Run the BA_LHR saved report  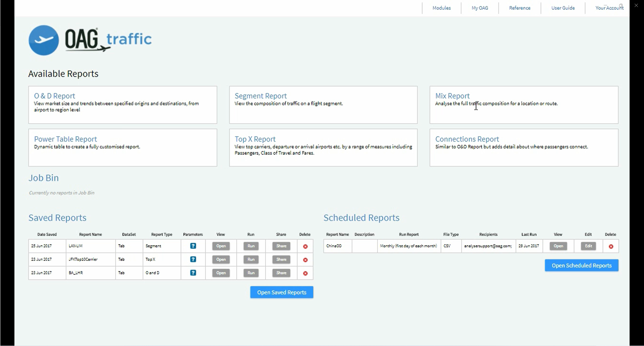251,273
